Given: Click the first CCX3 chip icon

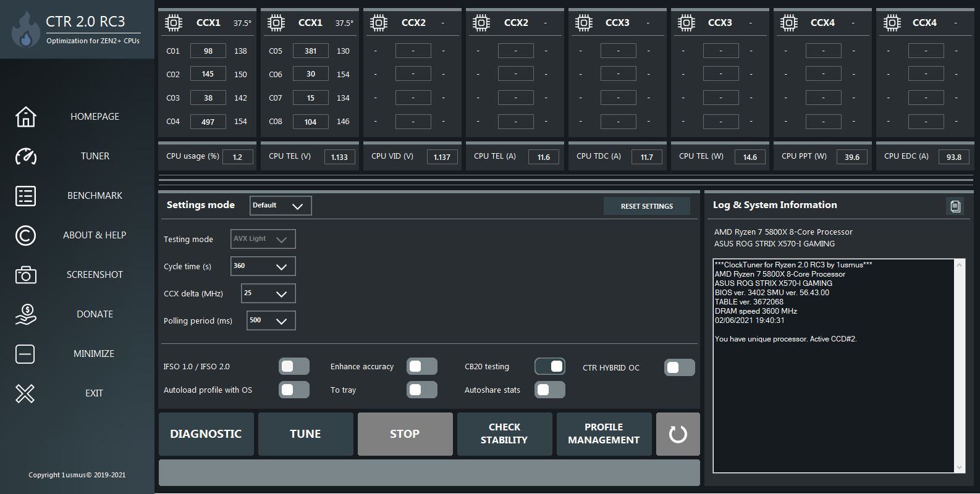Looking at the screenshot, I should click(x=584, y=23).
